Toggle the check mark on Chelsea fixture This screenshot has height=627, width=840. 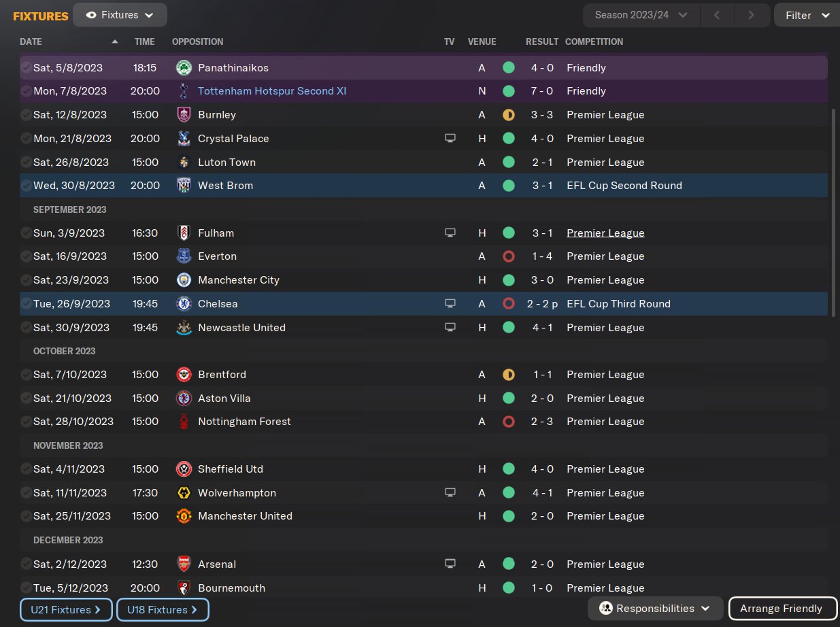point(26,304)
